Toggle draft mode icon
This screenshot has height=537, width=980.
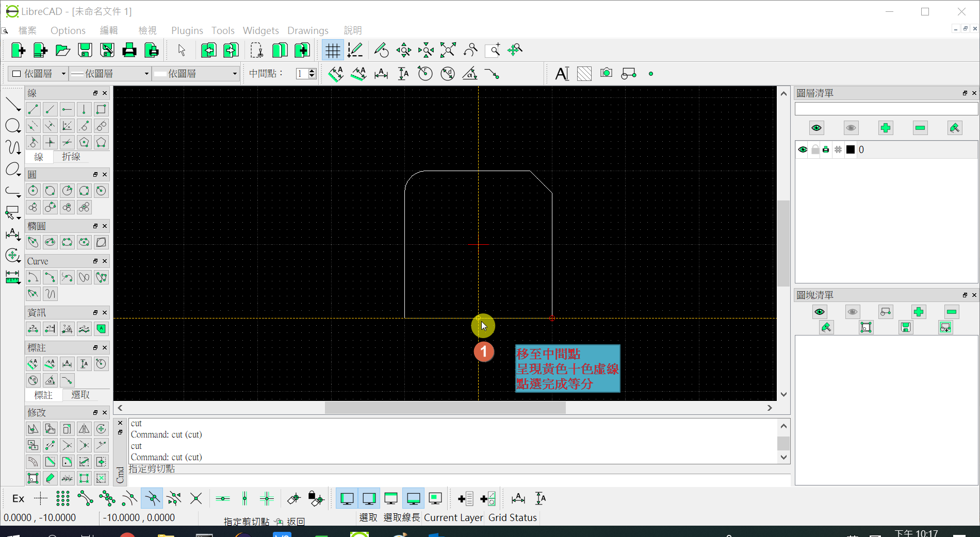click(x=355, y=50)
